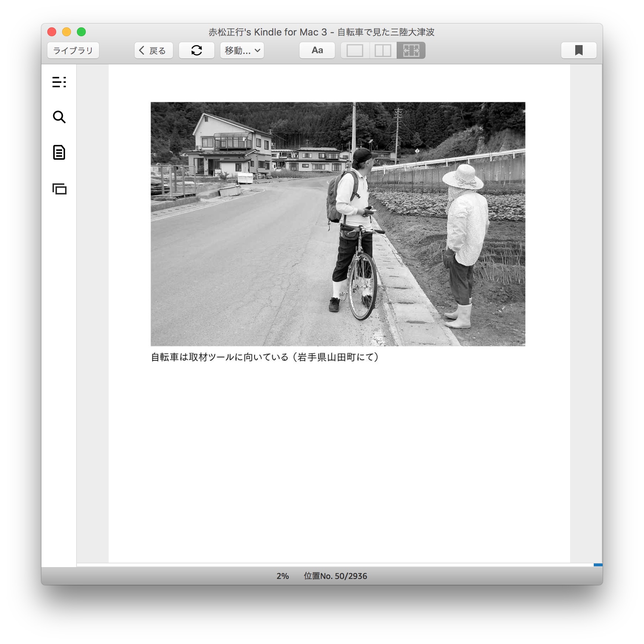Open the table of contents sidebar icon
This screenshot has height=644, width=644.
(x=59, y=82)
